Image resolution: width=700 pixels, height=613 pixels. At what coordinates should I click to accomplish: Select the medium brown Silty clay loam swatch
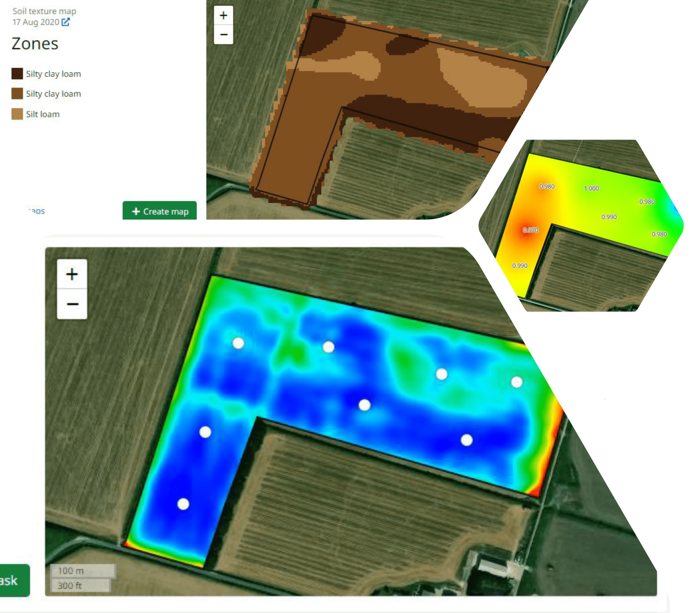(x=17, y=93)
